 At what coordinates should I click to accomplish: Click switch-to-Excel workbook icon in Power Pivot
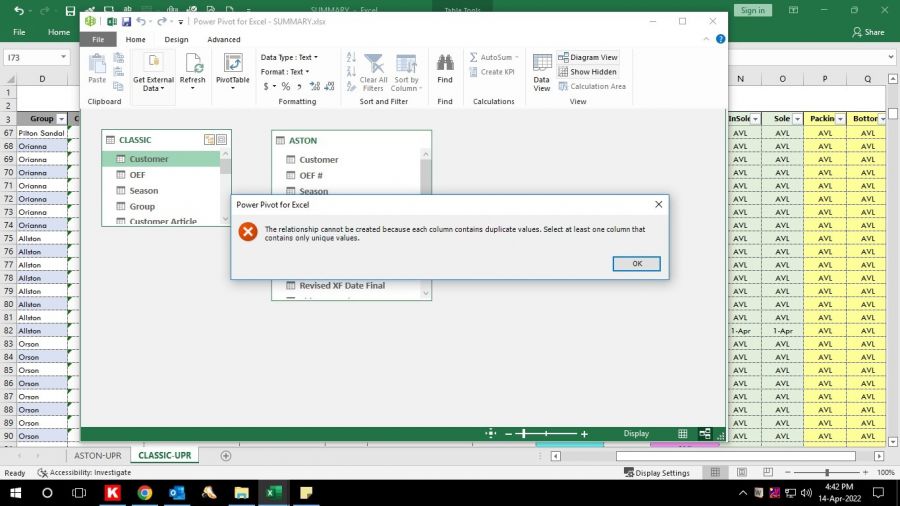pyautogui.click(x=112, y=21)
